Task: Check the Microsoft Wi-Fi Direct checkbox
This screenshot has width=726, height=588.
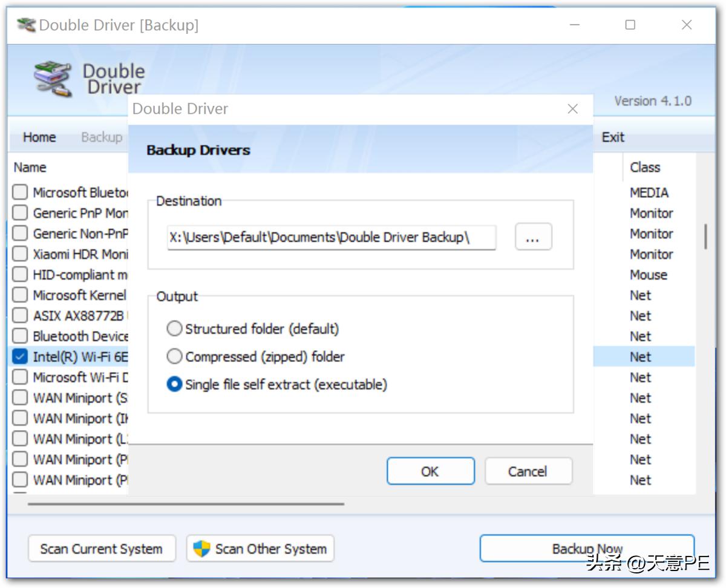Action: pos(20,377)
